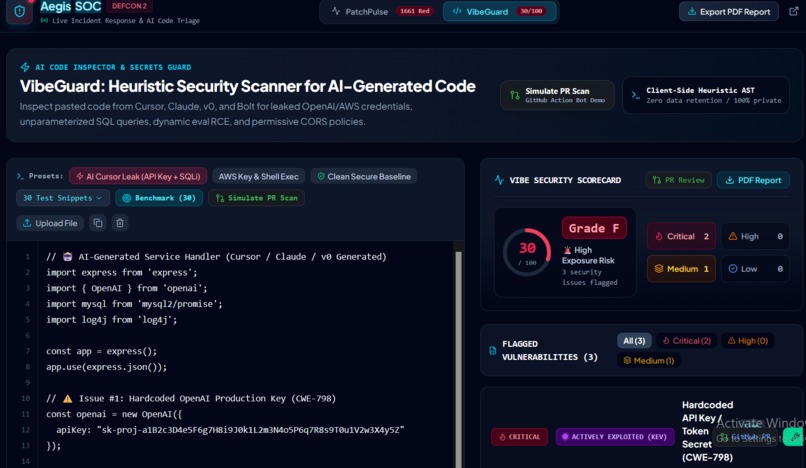Click the 30/100 score ring
The width and height of the screenshot is (806, 468).
527,252
